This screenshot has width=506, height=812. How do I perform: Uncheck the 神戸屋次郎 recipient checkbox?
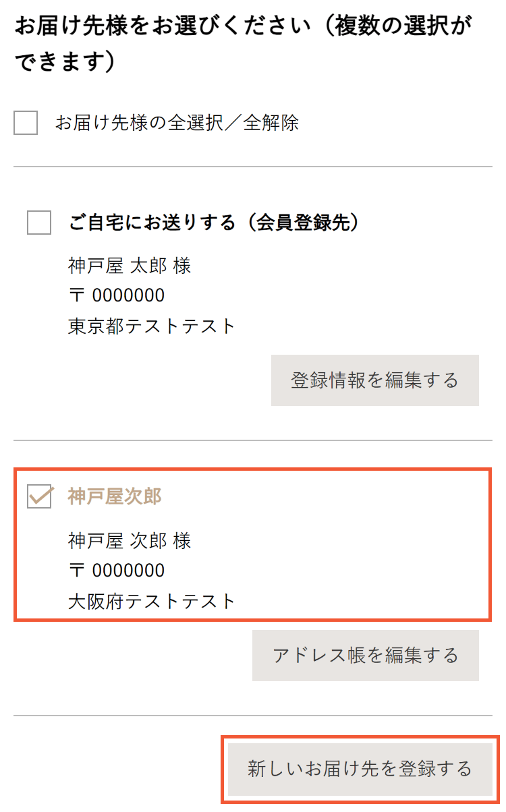pos(39,497)
